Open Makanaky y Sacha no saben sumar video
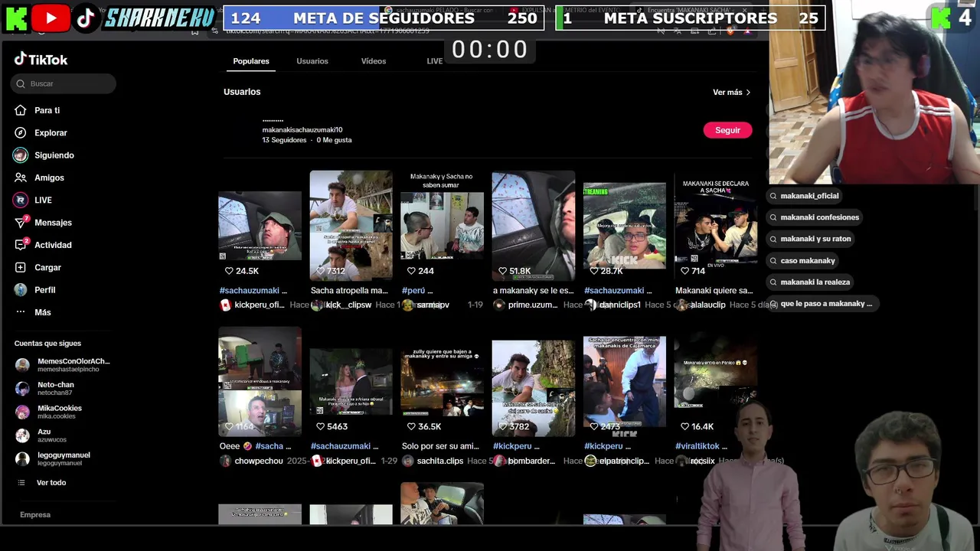The height and width of the screenshot is (551, 980). [442, 226]
